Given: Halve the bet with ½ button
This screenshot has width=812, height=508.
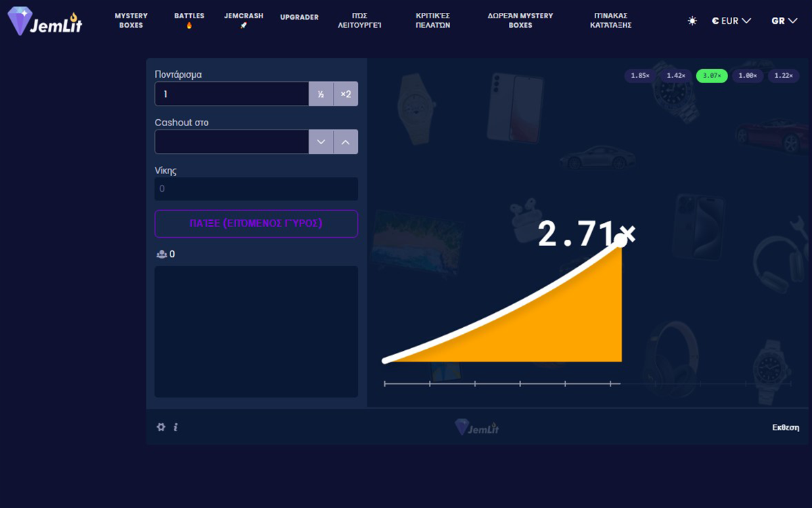Looking at the screenshot, I should (321, 94).
